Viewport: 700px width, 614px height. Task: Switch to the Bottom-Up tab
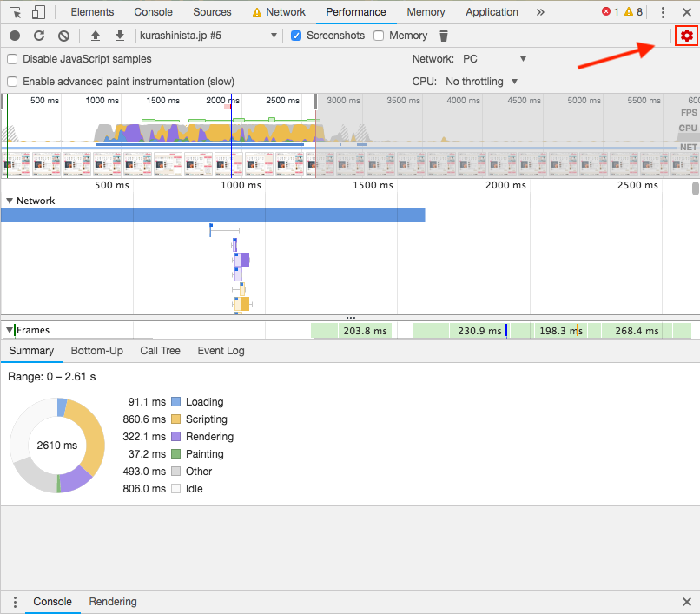point(97,351)
